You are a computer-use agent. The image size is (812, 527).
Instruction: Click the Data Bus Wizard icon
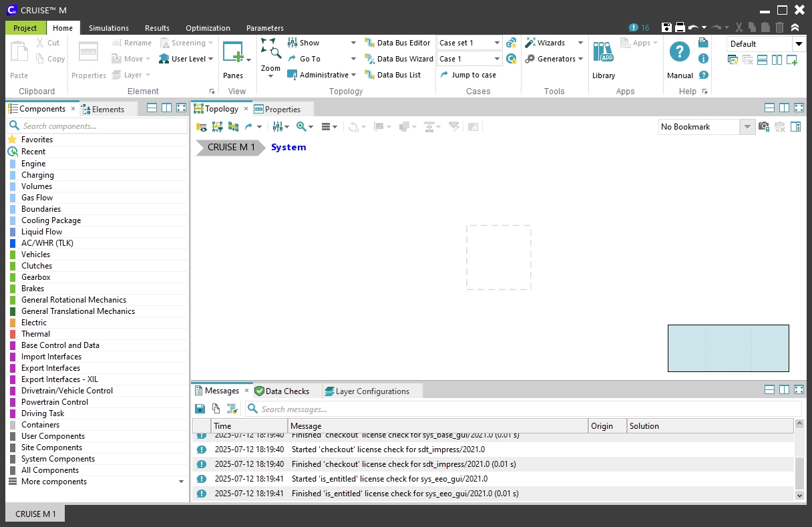point(370,59)
